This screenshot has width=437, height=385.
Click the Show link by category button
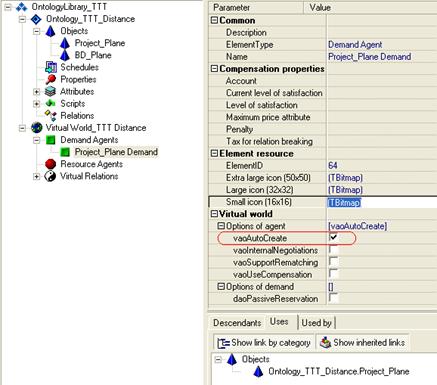[263, 343]
